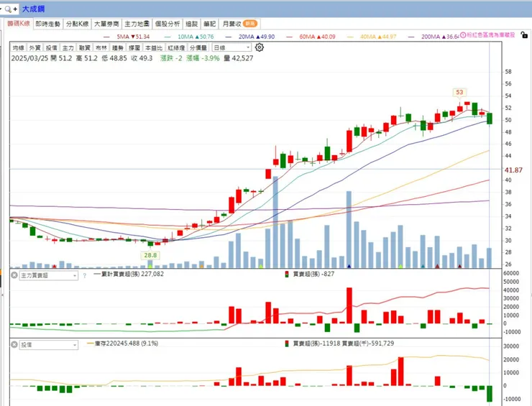This screenshot has width=532, height=406.
Task: Switch to the 主力地圖 tab
Action: point(137,24)
